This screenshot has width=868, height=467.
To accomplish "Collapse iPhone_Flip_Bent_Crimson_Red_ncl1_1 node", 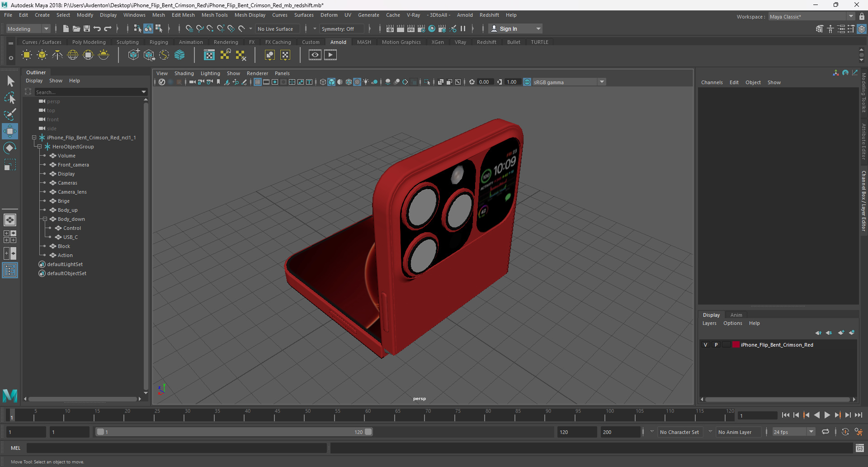I will point(34,138).
